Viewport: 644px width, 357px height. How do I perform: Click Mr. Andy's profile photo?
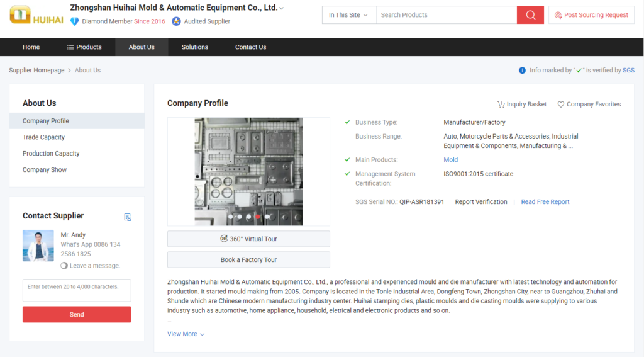pyautogui.click(x=38, y=246)
